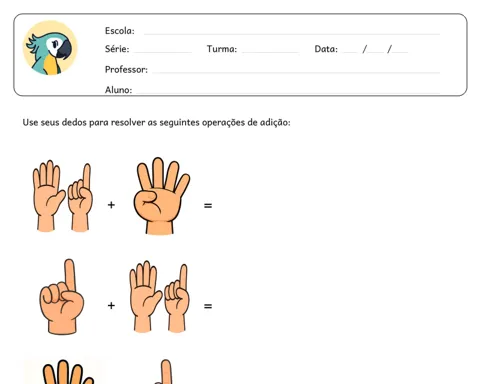Click the equals sign in first equation
480x384 pixels.
(208, 206)
